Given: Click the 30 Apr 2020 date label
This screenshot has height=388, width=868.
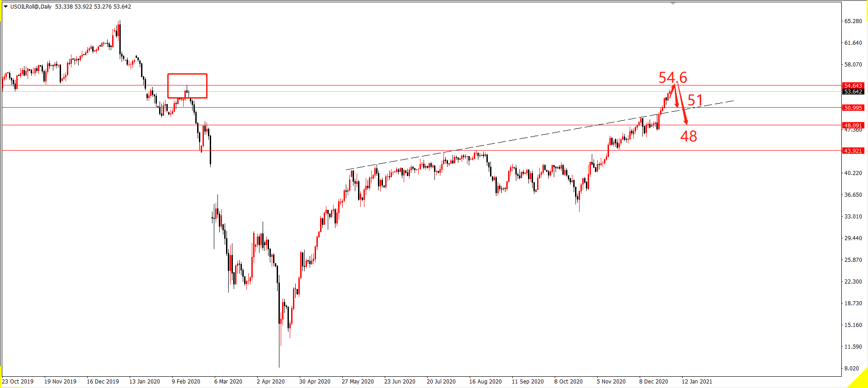Looking at the screenshot, I should [x=315, y=382].
